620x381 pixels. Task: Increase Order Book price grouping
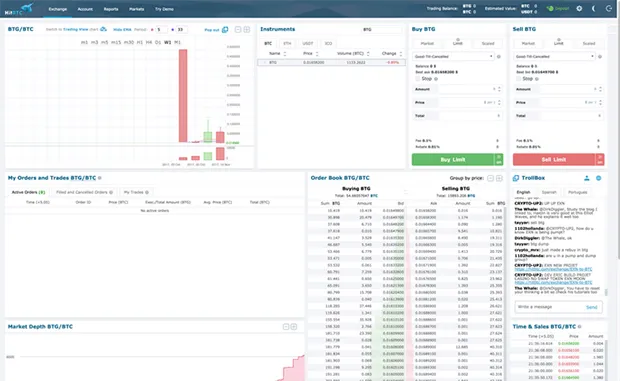(499, 178)
